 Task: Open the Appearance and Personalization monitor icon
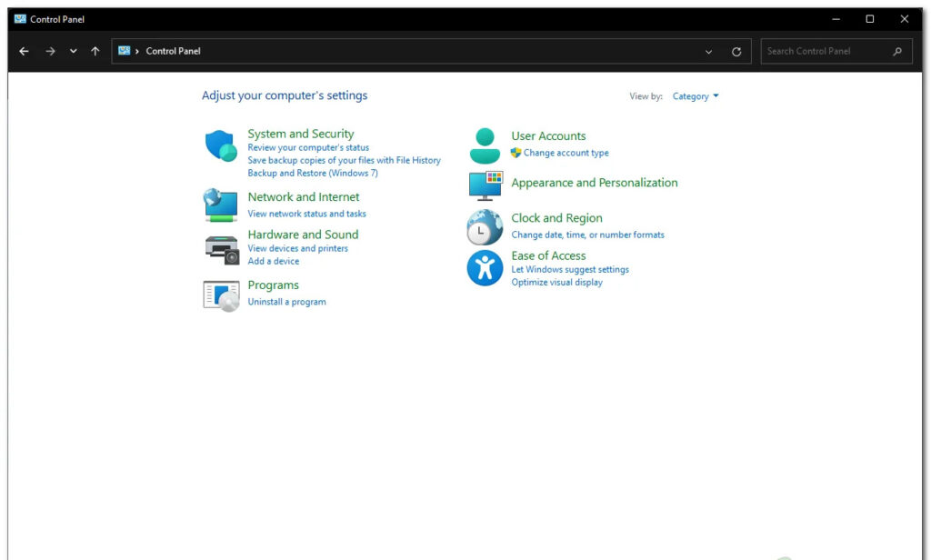pos(486,185)
